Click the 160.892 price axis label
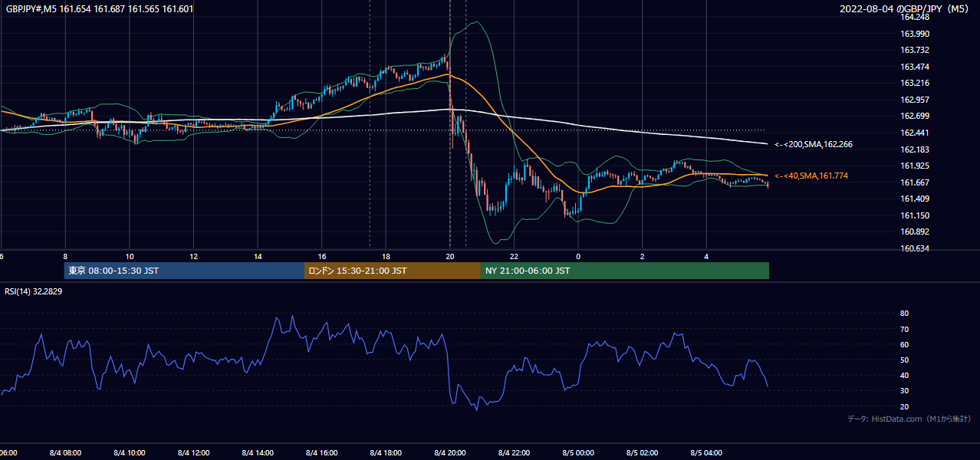This screenshot has width=980, height=460. pyautogui.click(x=914, y=232)
